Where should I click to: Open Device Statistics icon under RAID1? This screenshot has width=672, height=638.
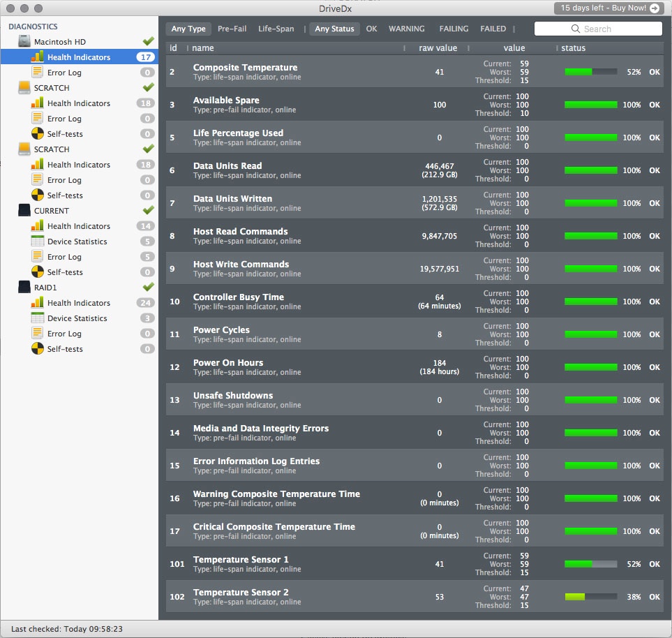pos(37,318)
